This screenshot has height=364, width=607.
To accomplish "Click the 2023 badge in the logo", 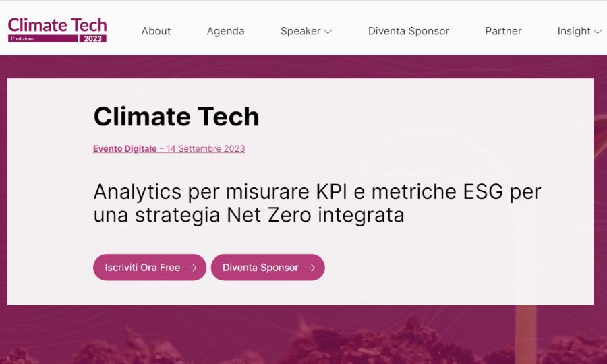I will pyautogui.click(x=92, y=39).
